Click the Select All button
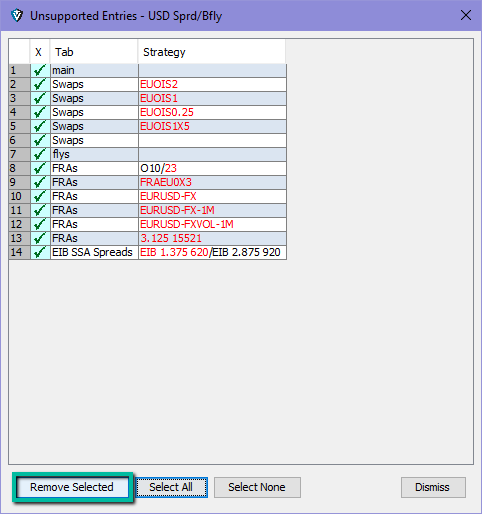Image resolution: width=482 pixels, height=514 pixels. point(171,487)
